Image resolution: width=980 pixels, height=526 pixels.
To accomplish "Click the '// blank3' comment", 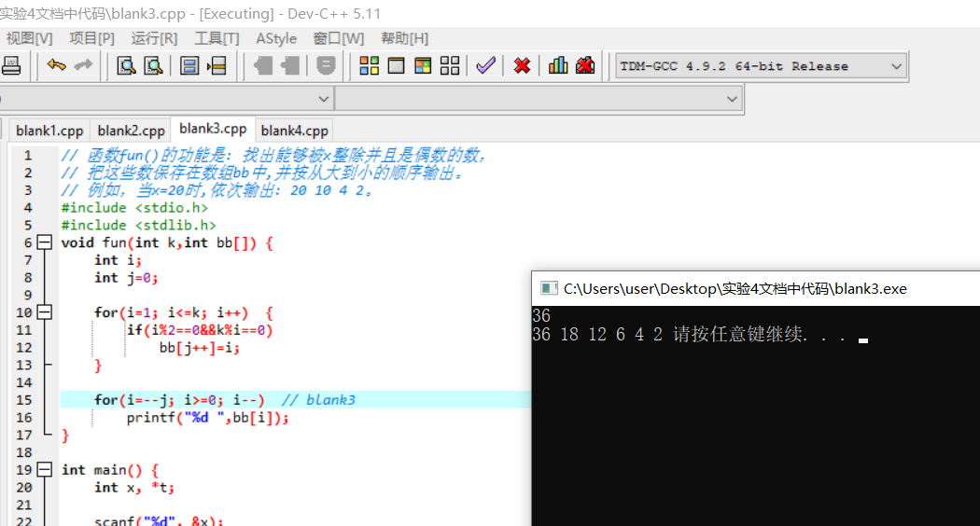I will 318,400.
